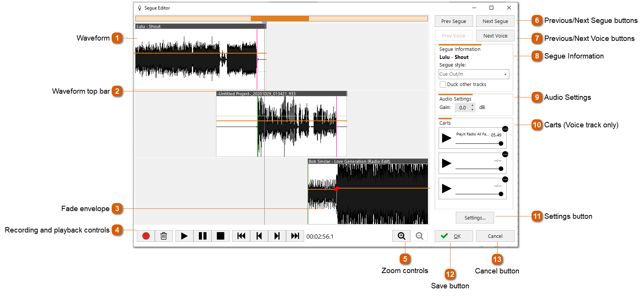Screen dimensions: 644x296
Task: Click the Prev Voice button
Action: 454,36
